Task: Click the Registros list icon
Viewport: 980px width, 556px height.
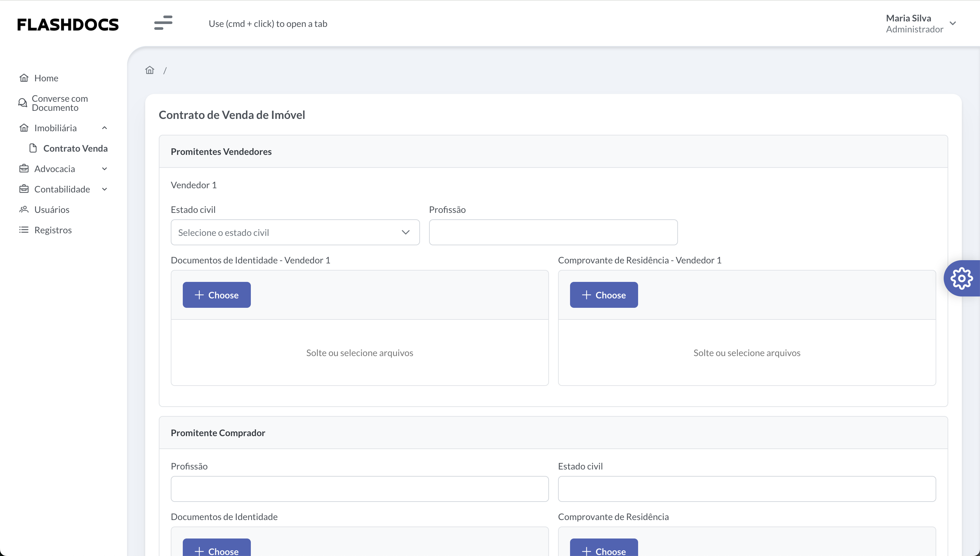Action: [x=24, y=230]
